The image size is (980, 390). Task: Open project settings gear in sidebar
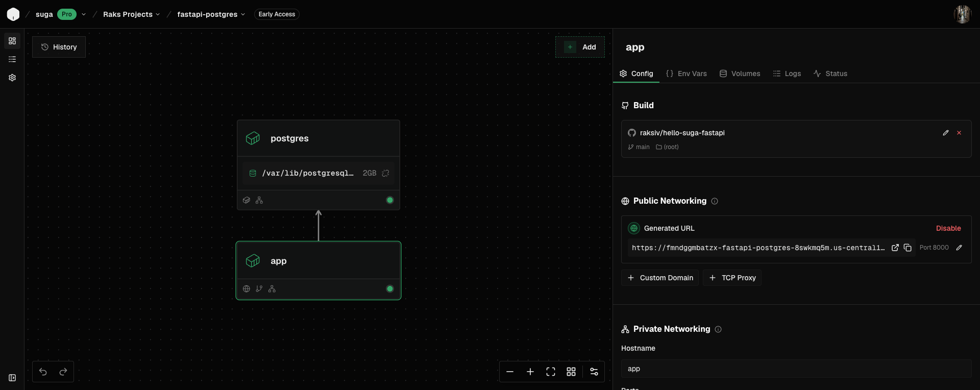(12, 78)
